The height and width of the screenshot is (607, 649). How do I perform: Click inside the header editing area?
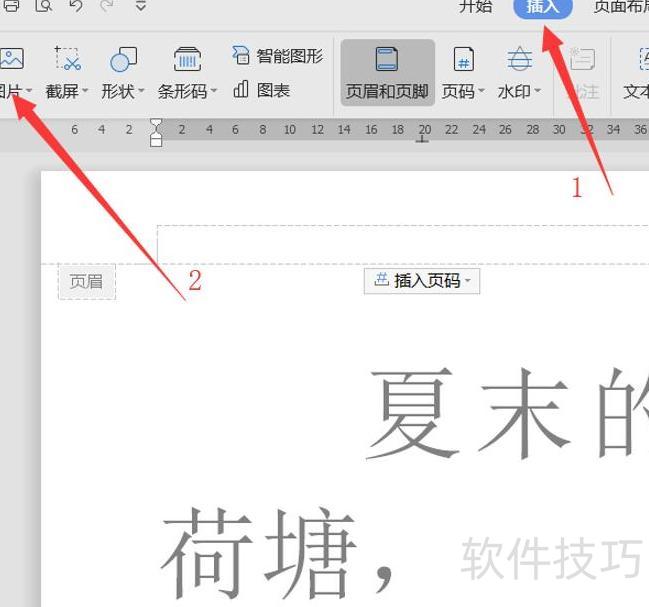[403, 245]
